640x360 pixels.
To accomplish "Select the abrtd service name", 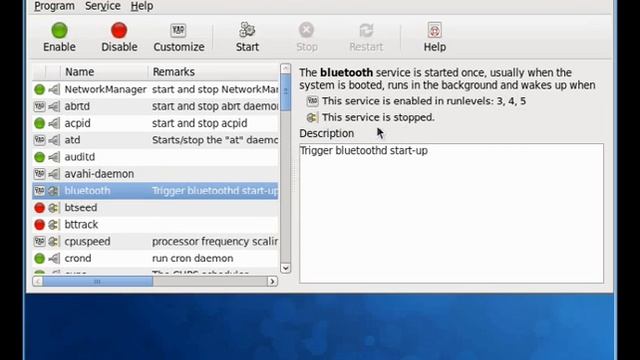I will 77,106.
